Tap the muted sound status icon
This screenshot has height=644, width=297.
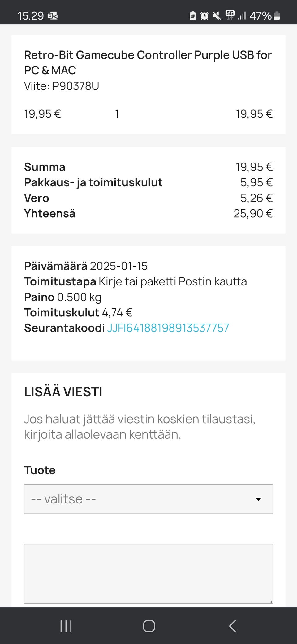pos(217,15)
